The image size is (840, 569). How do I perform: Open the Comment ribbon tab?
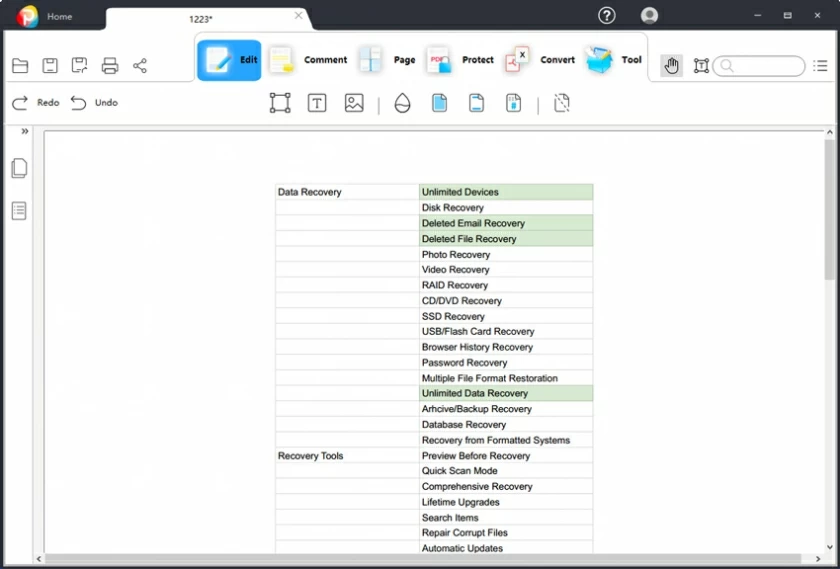(x=308, y=60)
